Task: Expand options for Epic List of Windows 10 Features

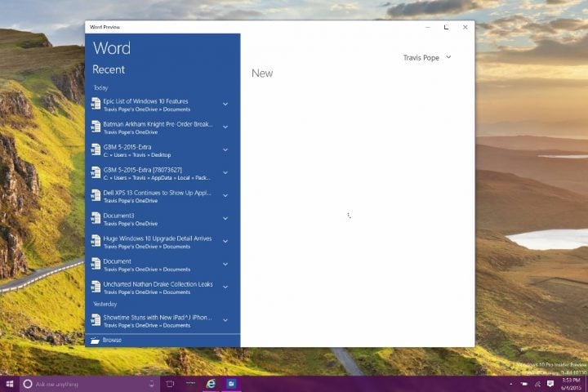Action: click(x=225, y=104)
